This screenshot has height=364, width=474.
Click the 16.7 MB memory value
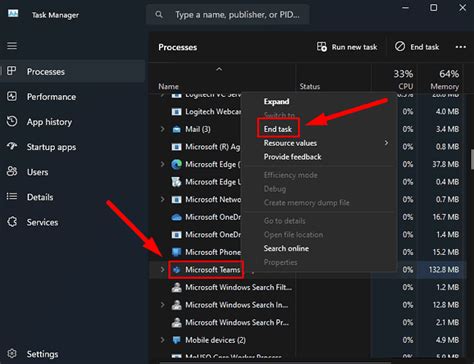click(446, 217)
